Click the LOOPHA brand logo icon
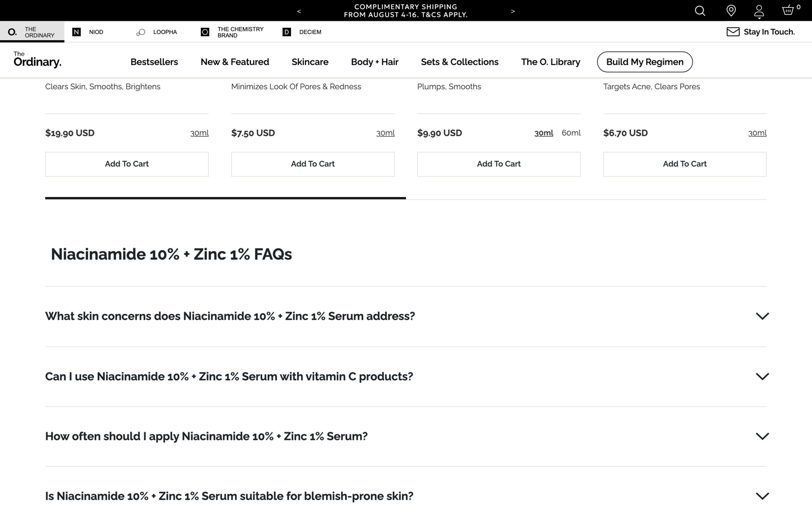This screenshot has width=812, height=508. pyautogui.click(x=141, y=32)
